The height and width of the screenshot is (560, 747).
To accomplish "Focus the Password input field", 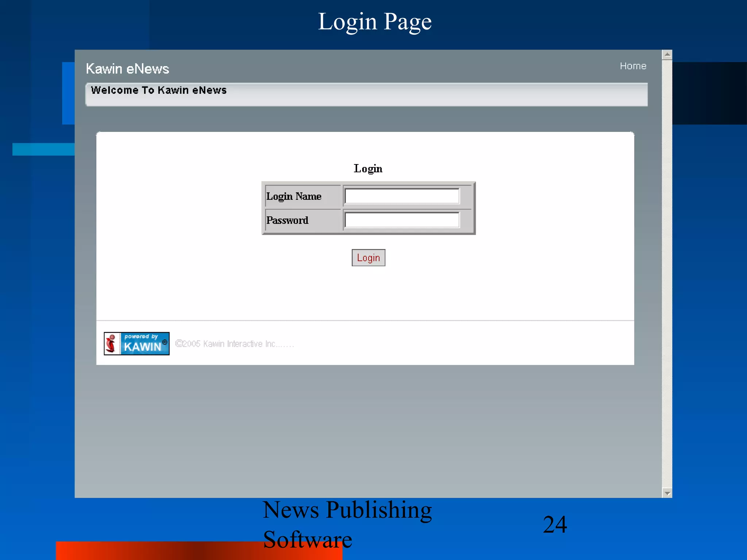I will tap(402, 220).
